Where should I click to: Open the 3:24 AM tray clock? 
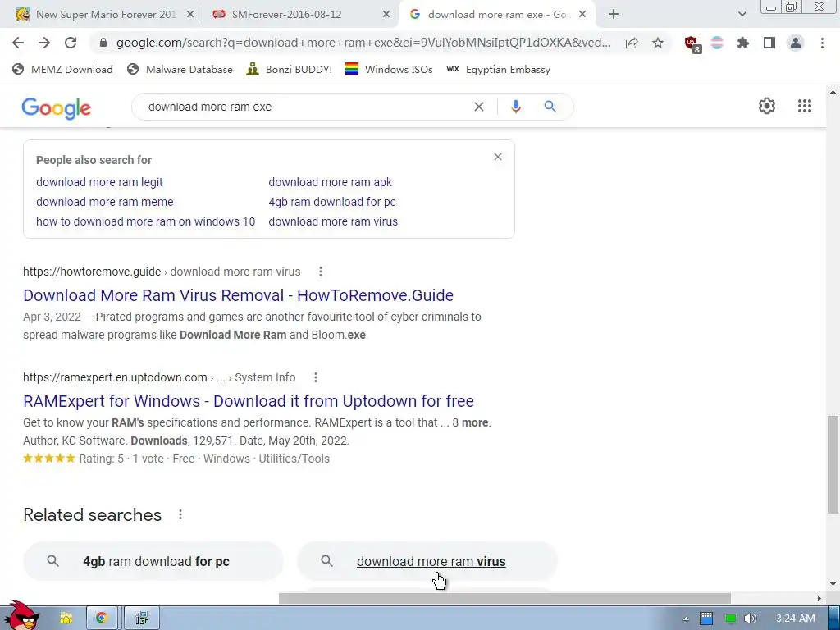(795, 619)
